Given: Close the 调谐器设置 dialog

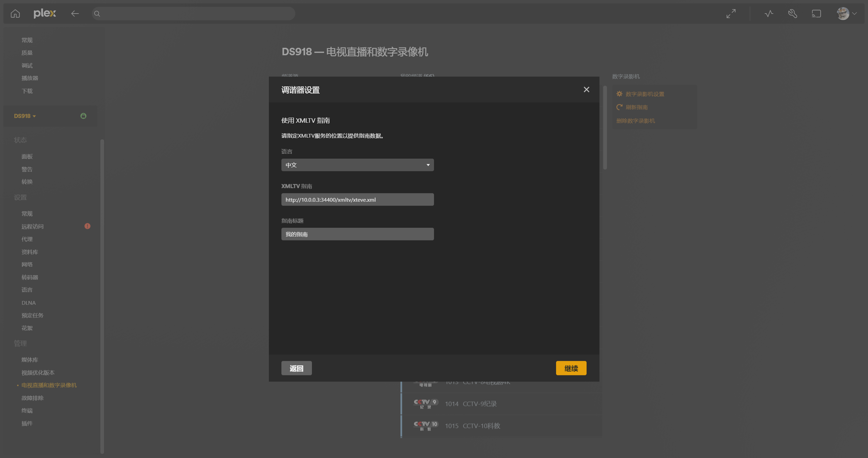Looking at the screenshot, I should 586,89.
